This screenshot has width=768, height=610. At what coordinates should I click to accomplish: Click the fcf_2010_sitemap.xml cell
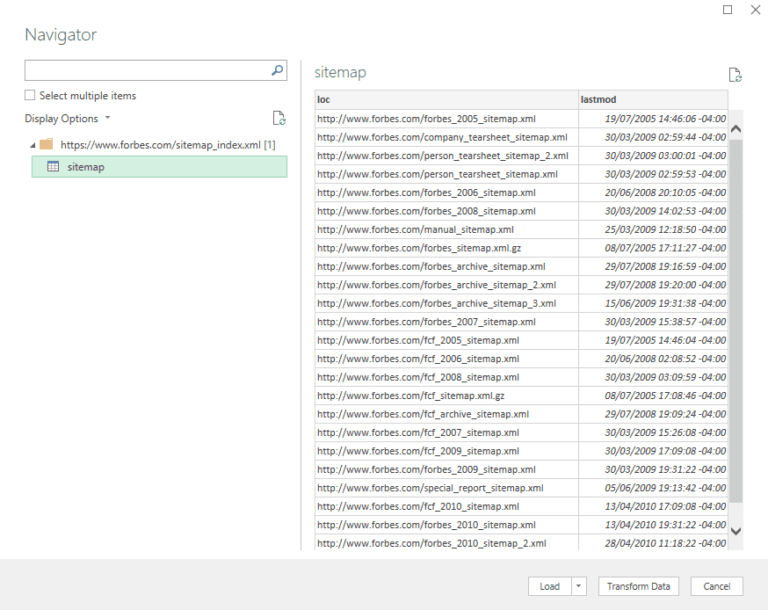click(x=446, y=506)
